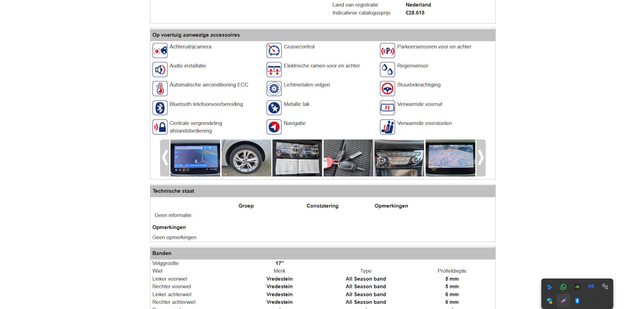
Task: View the climate control panel thumbnail
Action: click(x=399, y=158)
